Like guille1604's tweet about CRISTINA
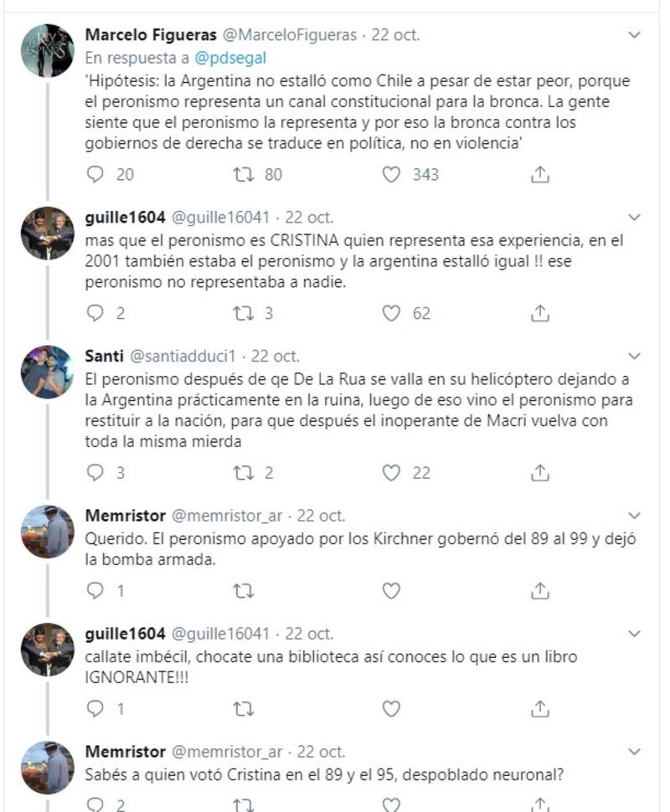 [x=391, y=313]
